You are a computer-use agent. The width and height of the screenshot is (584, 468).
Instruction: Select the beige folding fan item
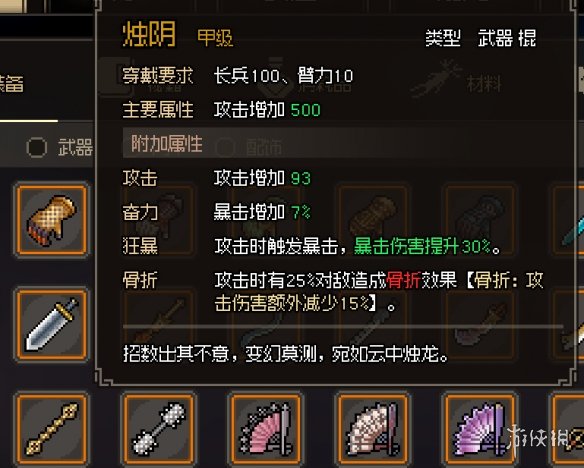tap(372, 429)
